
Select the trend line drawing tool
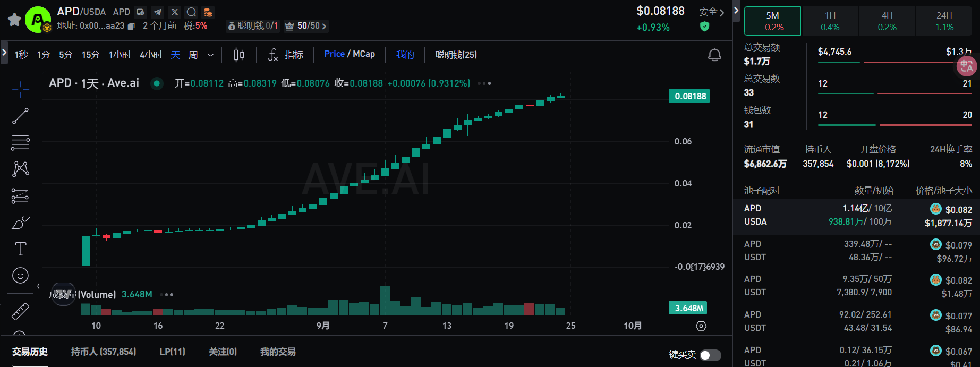pos(20,116)
